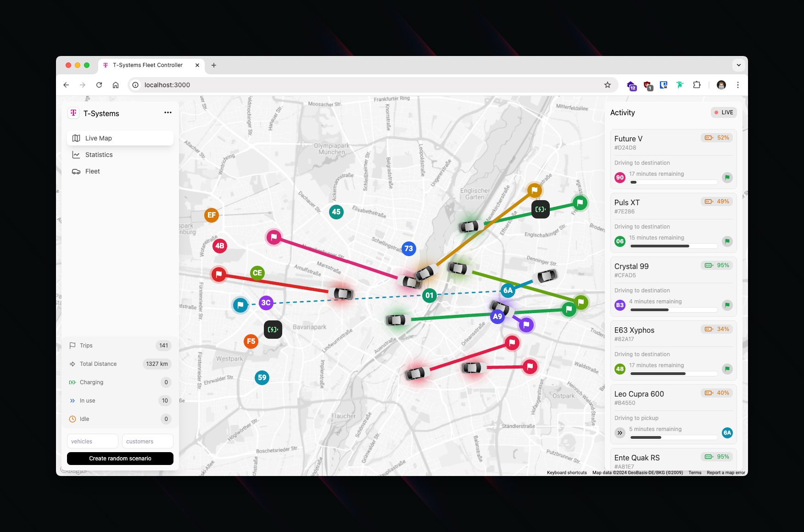Select the CE customer marker

(257, 273)
